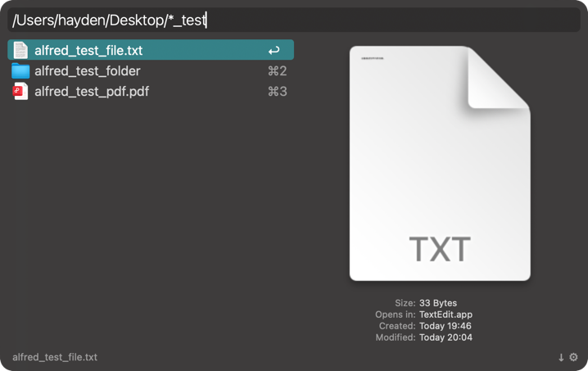Click the folded corner of the preview page
Screen dimensions: 588x371
pos(496,80)
